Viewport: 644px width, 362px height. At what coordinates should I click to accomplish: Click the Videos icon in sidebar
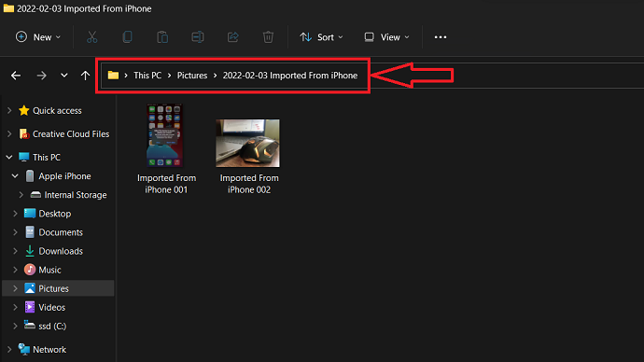point(30,307)
